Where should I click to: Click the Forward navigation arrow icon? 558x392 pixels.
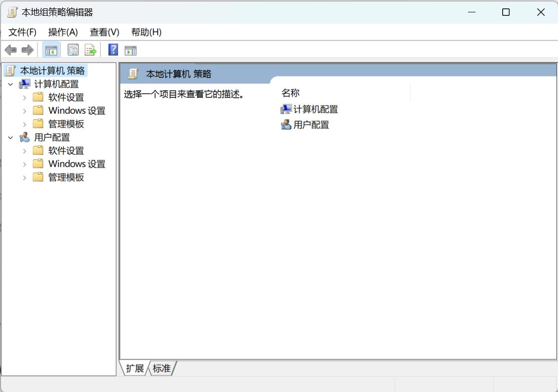coord(27,49)
